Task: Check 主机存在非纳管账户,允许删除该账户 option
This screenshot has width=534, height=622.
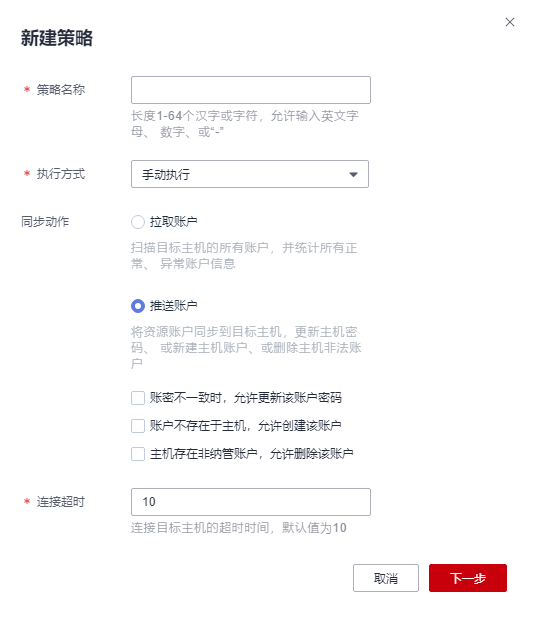Action: pos(138,453)
